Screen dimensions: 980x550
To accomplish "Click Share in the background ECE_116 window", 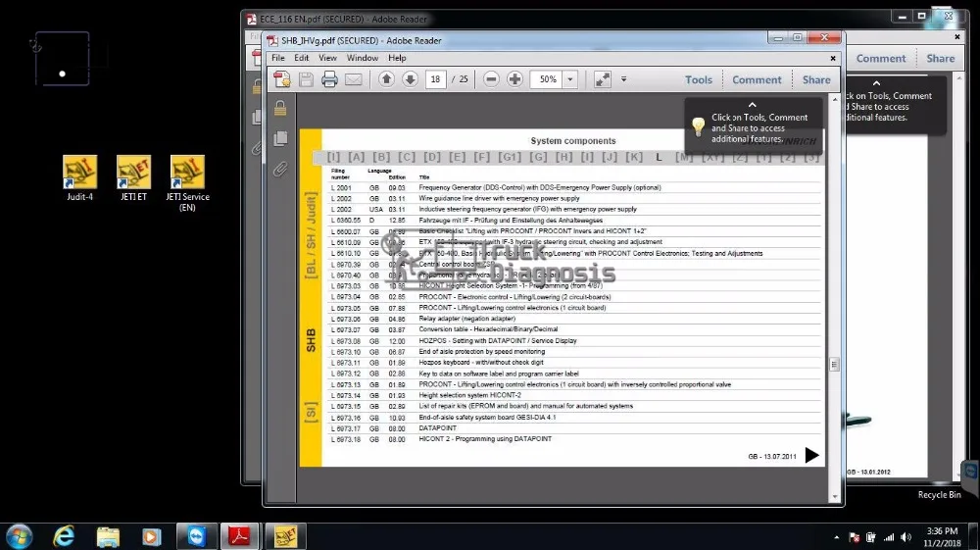I will [x=940, y=58].
